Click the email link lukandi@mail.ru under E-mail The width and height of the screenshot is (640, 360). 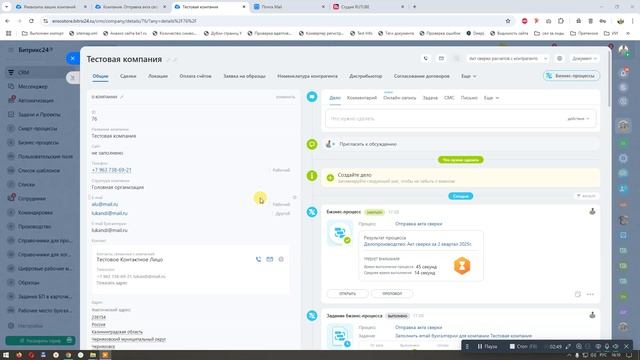pyautogui.click(x=109, y=213)
